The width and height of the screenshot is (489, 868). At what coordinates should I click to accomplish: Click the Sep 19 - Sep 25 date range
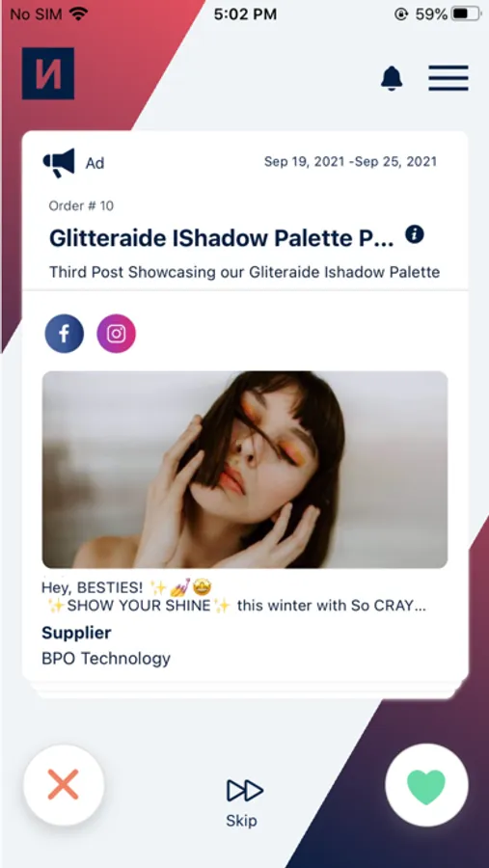350,162
